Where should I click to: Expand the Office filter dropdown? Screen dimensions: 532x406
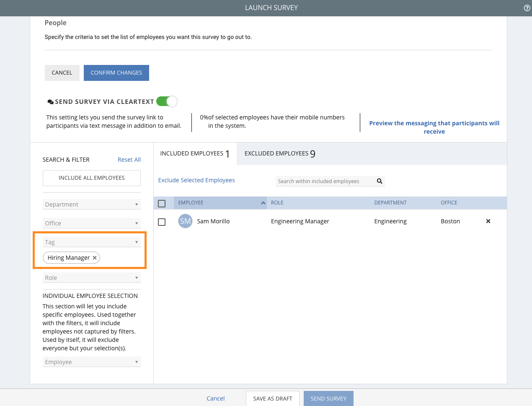point(91,223)
